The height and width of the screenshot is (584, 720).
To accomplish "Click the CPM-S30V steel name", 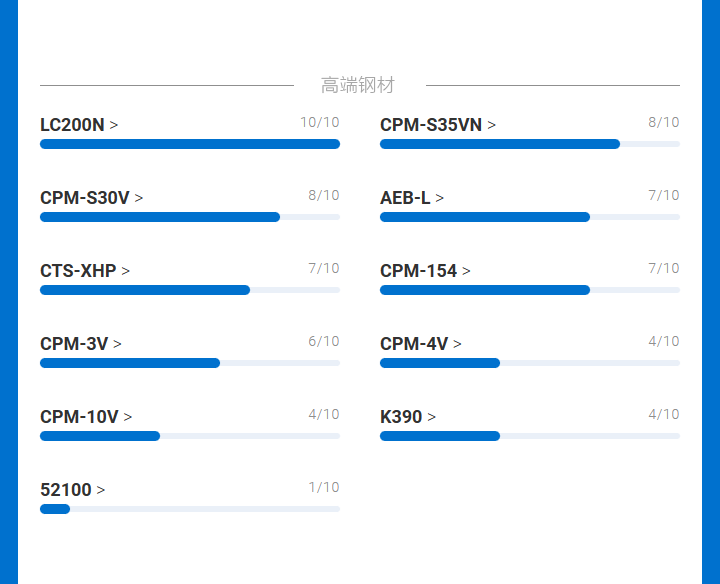I will [91, 198].
